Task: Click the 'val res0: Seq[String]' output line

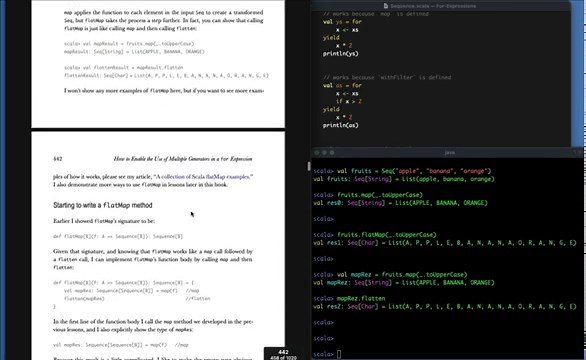Action: (x=400, y=203)
